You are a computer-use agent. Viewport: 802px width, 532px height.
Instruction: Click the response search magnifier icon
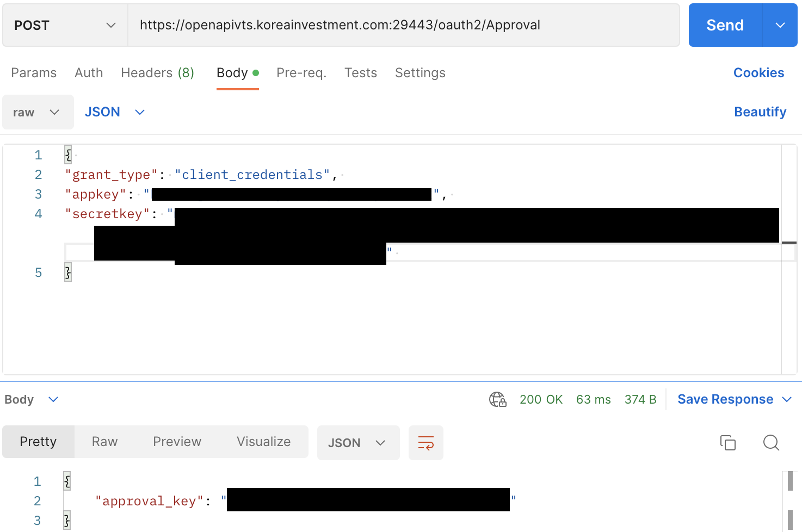[771, 443]
